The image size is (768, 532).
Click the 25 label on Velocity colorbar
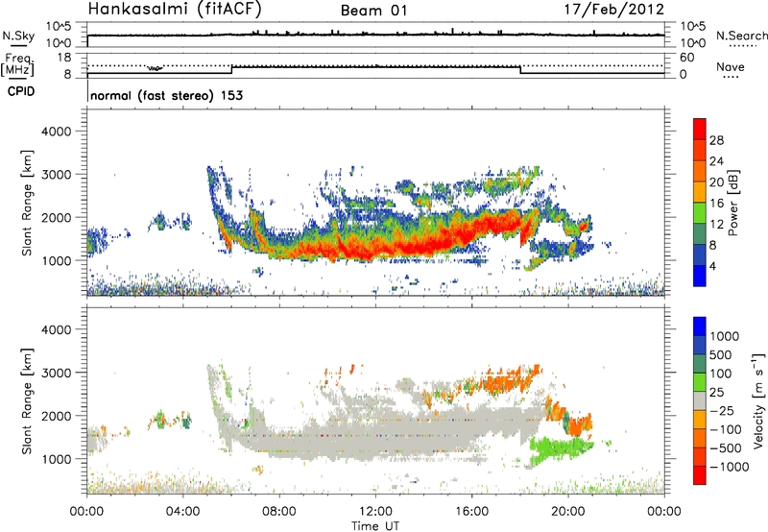pyautogui.click(x=716, y=393)
